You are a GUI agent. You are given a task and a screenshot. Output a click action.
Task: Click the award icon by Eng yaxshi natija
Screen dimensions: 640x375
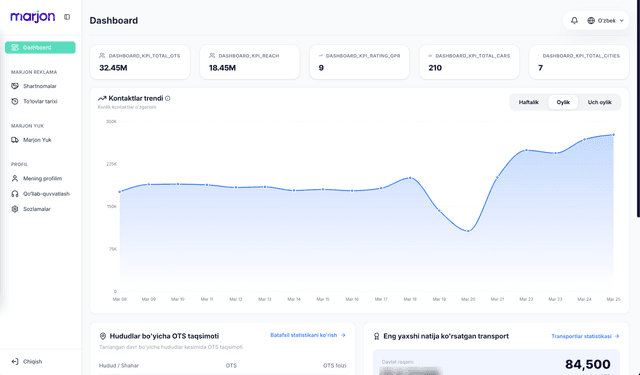[x=377, y=336]
